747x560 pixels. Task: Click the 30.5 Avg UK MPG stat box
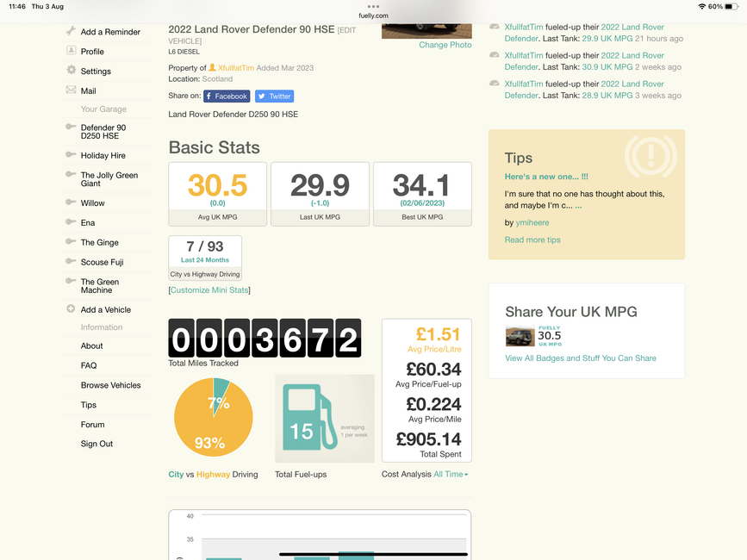(218, 194)
